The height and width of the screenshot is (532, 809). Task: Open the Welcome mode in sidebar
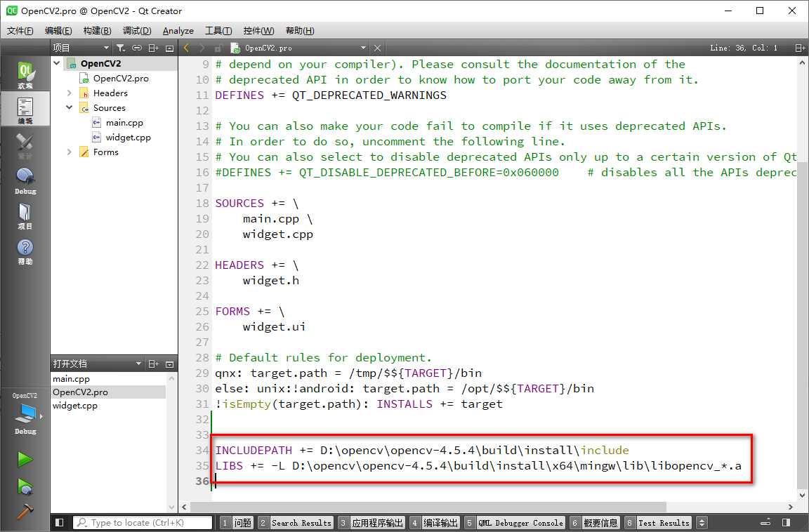click(25, 74)
